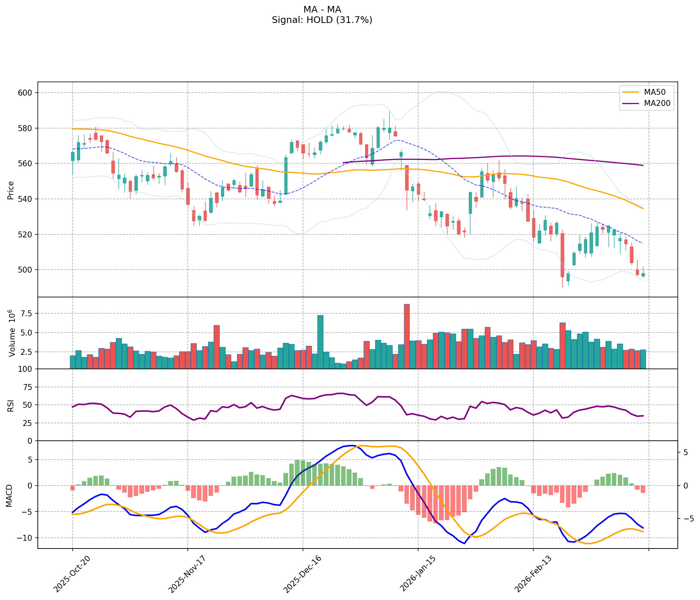Select the MA50 legend label
The height and width of the screenshot is (600, 700).
click(657, 92)
